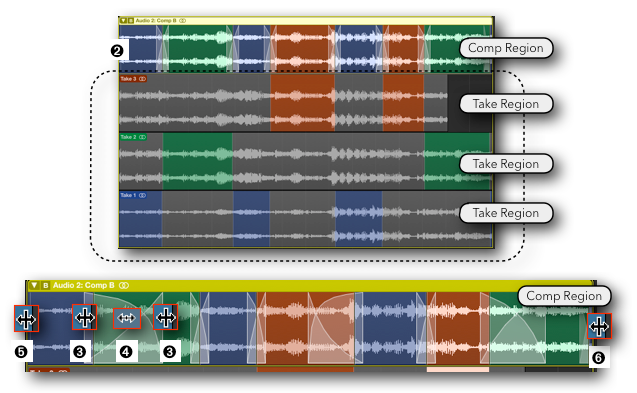The image size is (637, 393).
Task: Select right-end green selection in Take 2 lane
Action: coord(458,161)
